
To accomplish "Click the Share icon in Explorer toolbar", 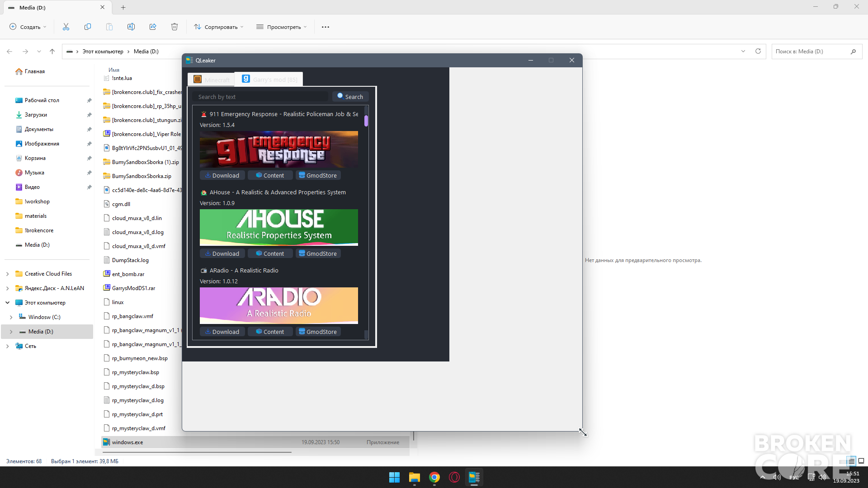I will click(x=153, y=27).
